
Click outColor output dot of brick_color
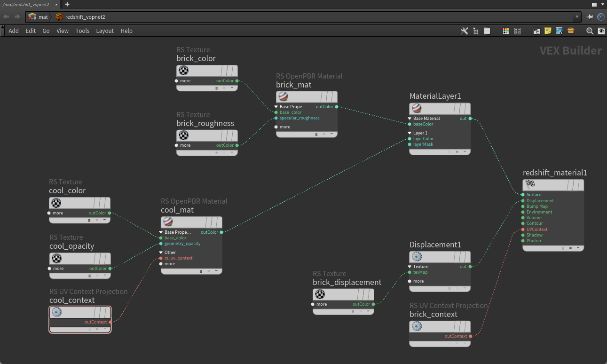click(x=237, y=81)
